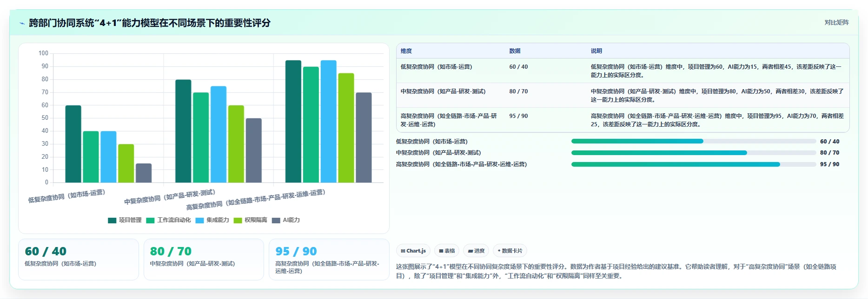This screenshot has height=299, width=868.
Task: Click the 中复杂度协同 progress bar showing 80 / 70
Action: [694, 153]
